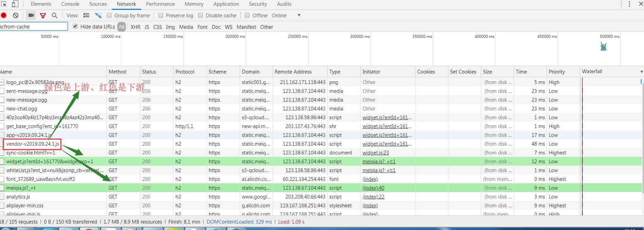644x230 pixels.
Task: Sort by the Priority column header
Action: tap(563, 72)
